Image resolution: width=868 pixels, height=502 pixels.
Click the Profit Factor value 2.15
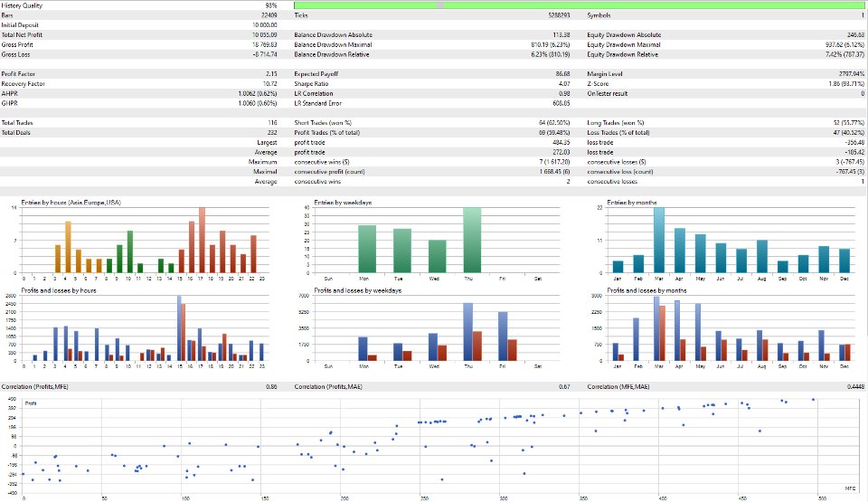pyautogui.click(x=271, y=74)
